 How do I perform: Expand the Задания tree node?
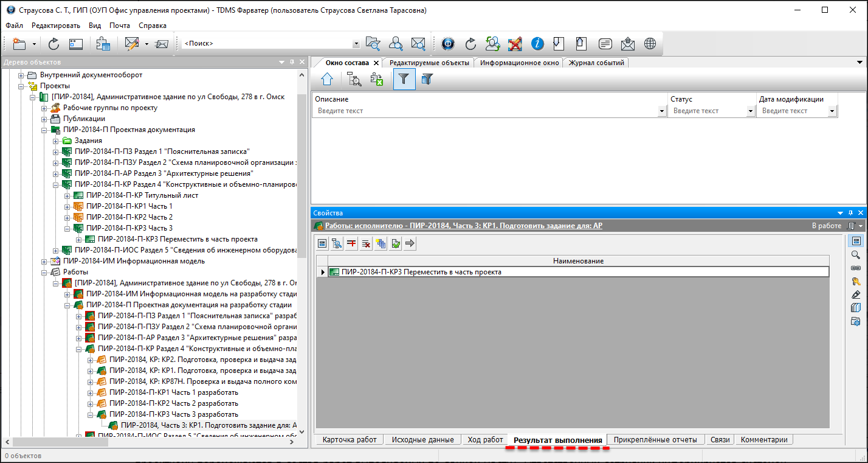click(55, 141)
